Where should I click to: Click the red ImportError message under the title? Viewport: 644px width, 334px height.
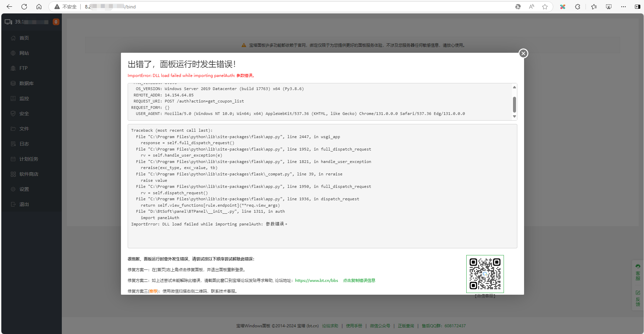[x=191, y=76]
